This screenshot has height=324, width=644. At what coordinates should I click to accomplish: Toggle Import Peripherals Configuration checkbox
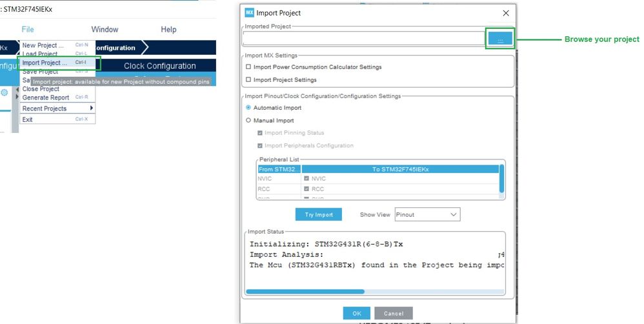point(259,146)
